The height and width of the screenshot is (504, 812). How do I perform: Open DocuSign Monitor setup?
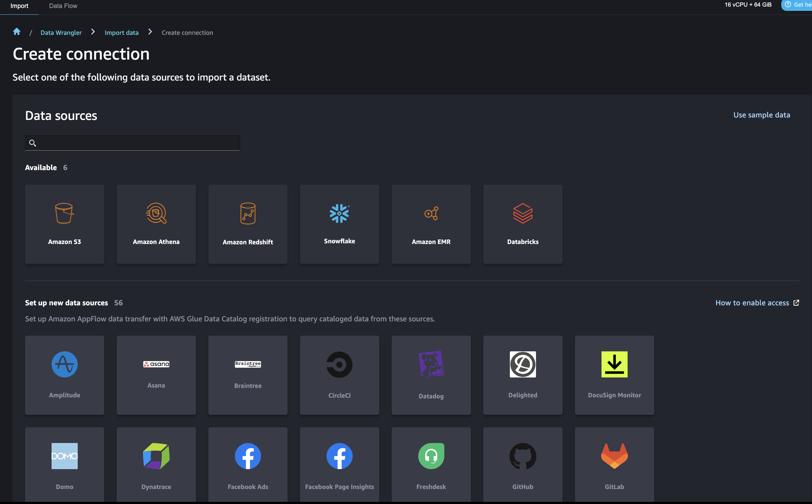coord(614,375)
